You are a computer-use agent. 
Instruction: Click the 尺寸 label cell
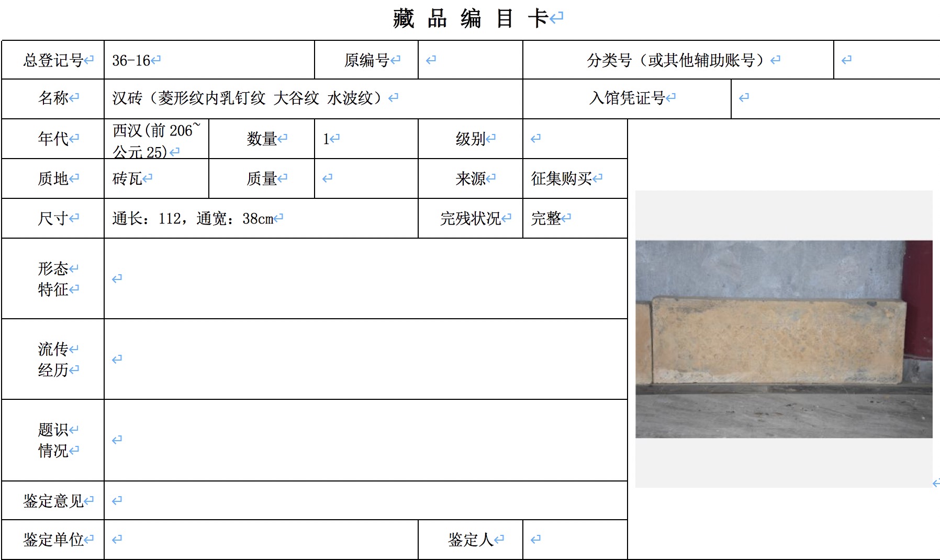(53, 218)
